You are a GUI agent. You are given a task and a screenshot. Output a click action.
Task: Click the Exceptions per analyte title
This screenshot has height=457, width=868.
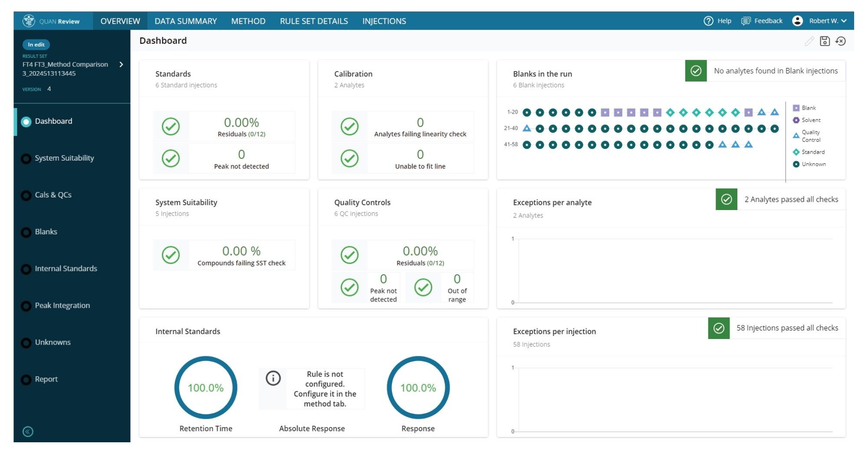552,203
